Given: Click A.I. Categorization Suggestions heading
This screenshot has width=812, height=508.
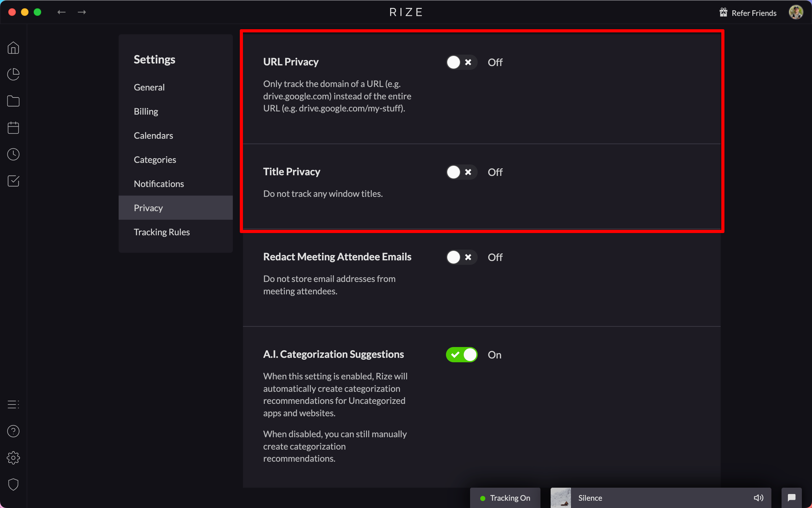Looking at the screenshot, I should (x=334, y=354).
